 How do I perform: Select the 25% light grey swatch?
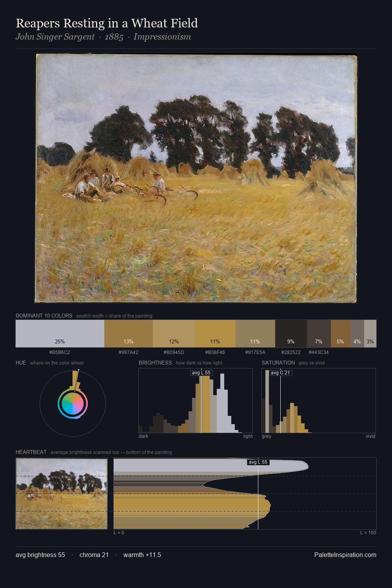[60, 334]
